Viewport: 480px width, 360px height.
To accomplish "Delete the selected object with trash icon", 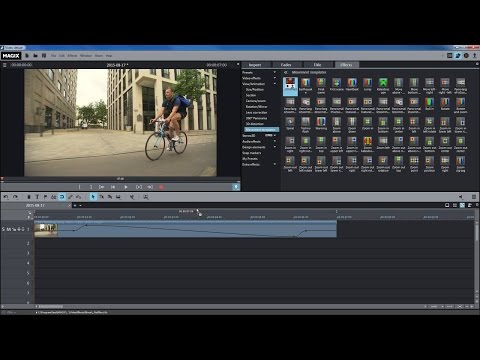I will tap(29, 197).
